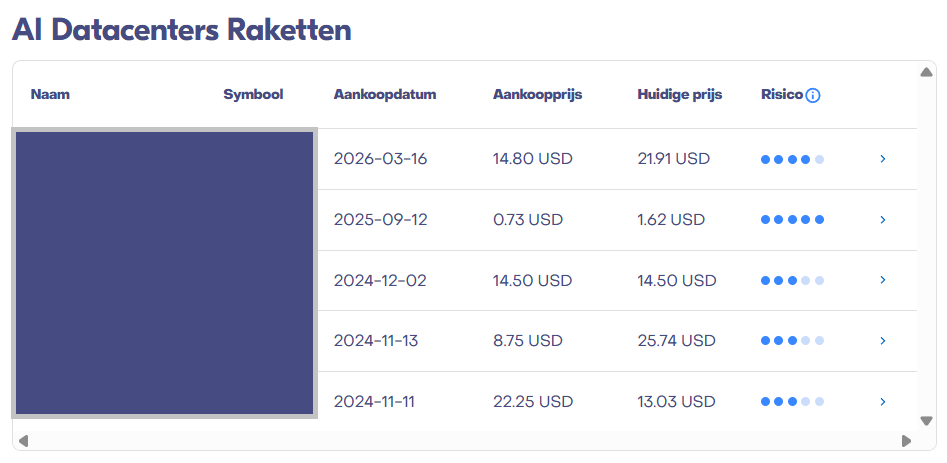Expand details for the 2024-11-11 row chevron

point(883,401)
